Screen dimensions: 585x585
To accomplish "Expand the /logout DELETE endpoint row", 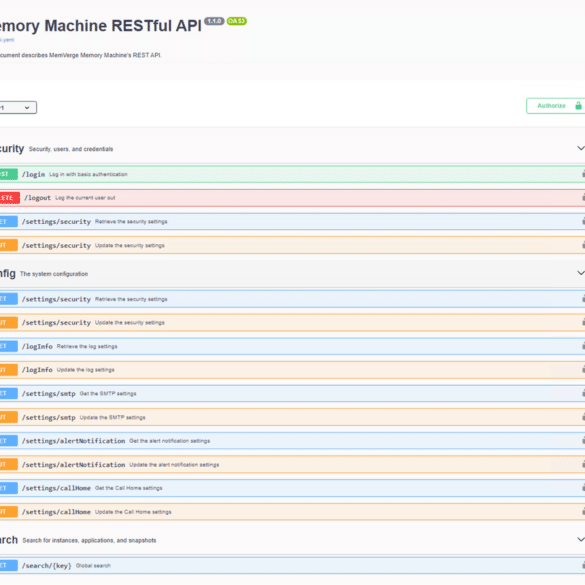I will point(292,198).
